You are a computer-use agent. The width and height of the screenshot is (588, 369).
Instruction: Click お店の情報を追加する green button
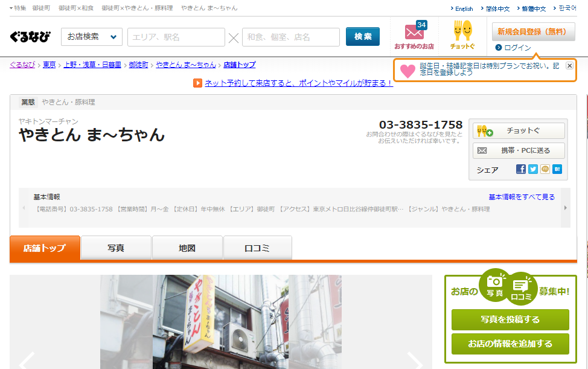click(x=510, y=344)
